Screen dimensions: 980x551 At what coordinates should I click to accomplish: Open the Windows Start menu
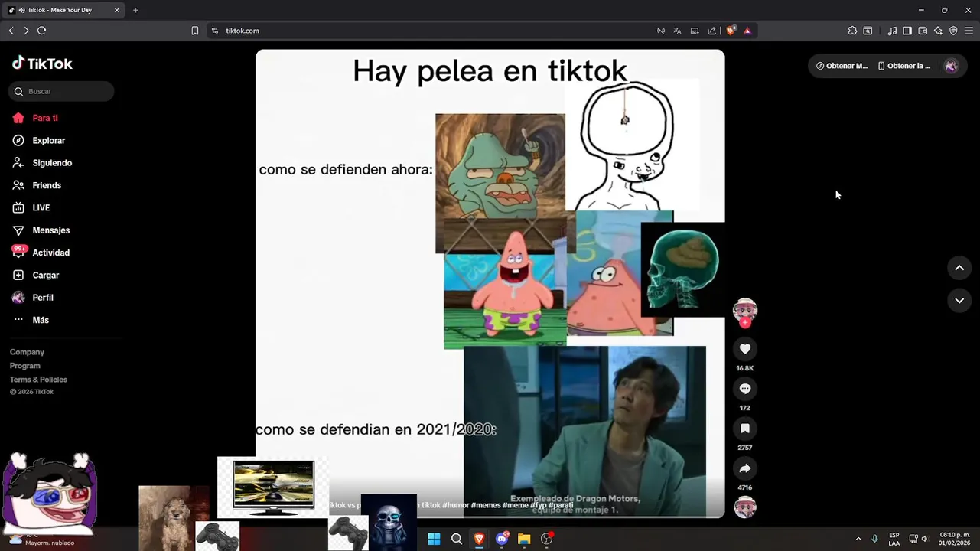coord(434,539)
